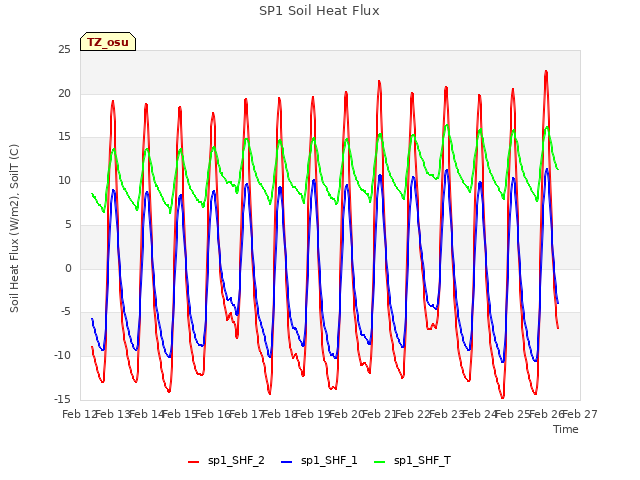Click the Feb 20 x-axis tick label
Viewport: 640px width, 480px height.
pyautogui.click(x=346, y=414)
